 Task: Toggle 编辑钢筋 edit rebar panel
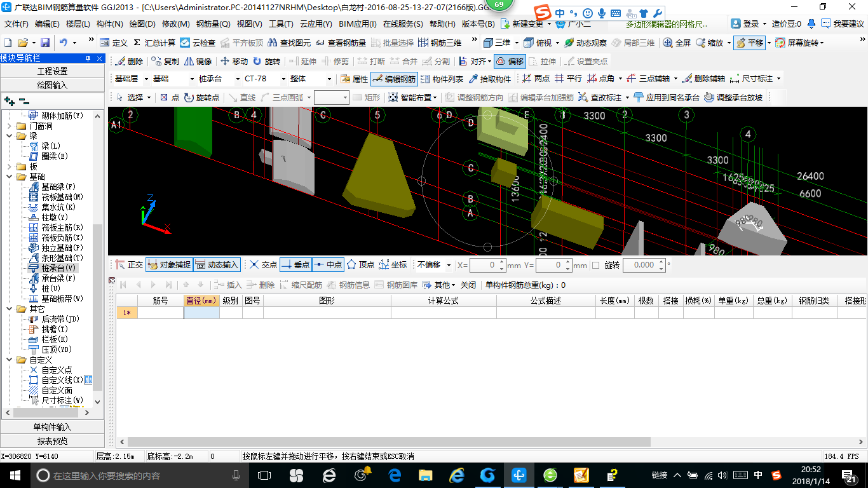tap(394, 79)
